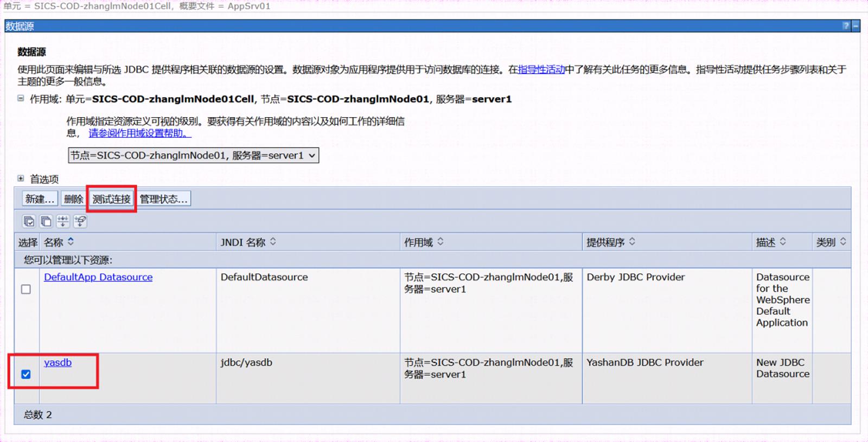Open the yasdb data source link
Image resolution: width=868 pixels, height=442 pixels.
point(58,362)
